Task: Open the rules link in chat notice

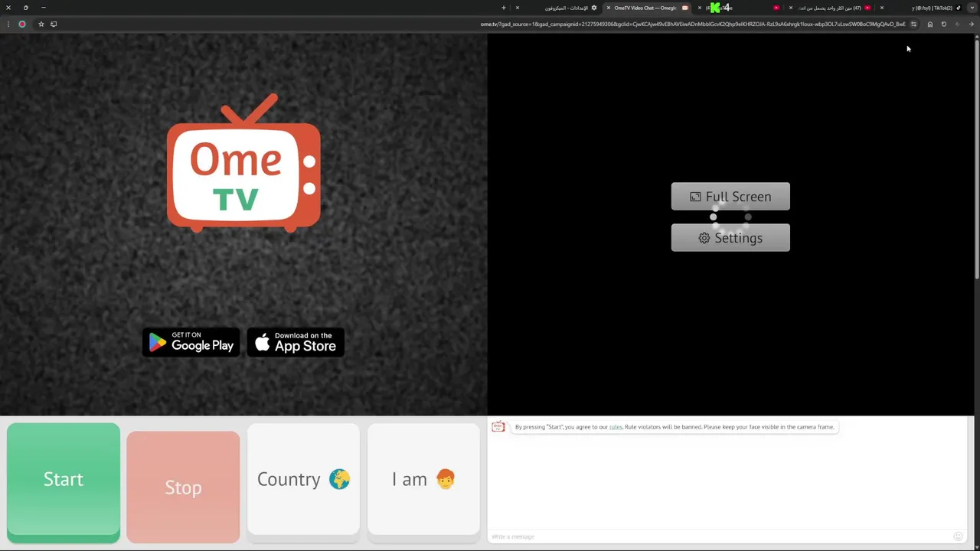Action: pos(616,427)
